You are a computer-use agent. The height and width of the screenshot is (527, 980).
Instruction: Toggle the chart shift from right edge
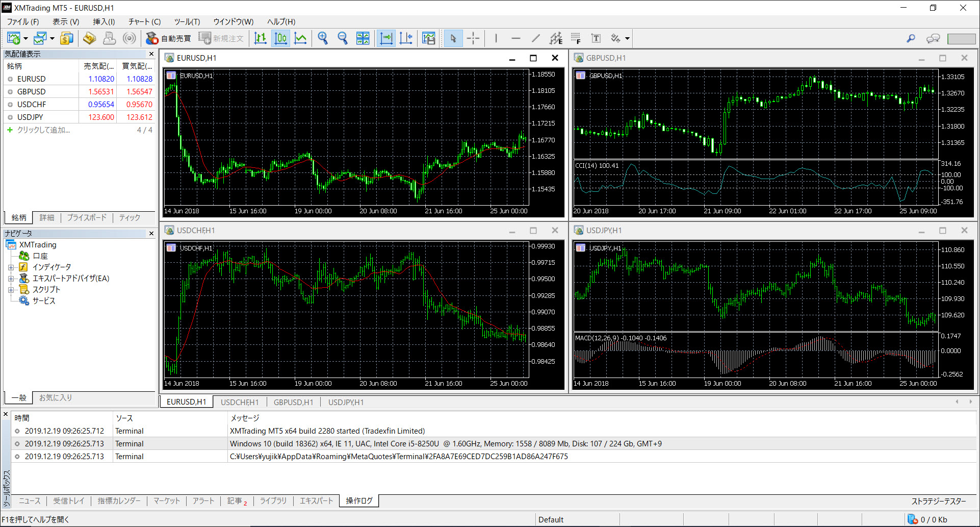click(406, 38)
